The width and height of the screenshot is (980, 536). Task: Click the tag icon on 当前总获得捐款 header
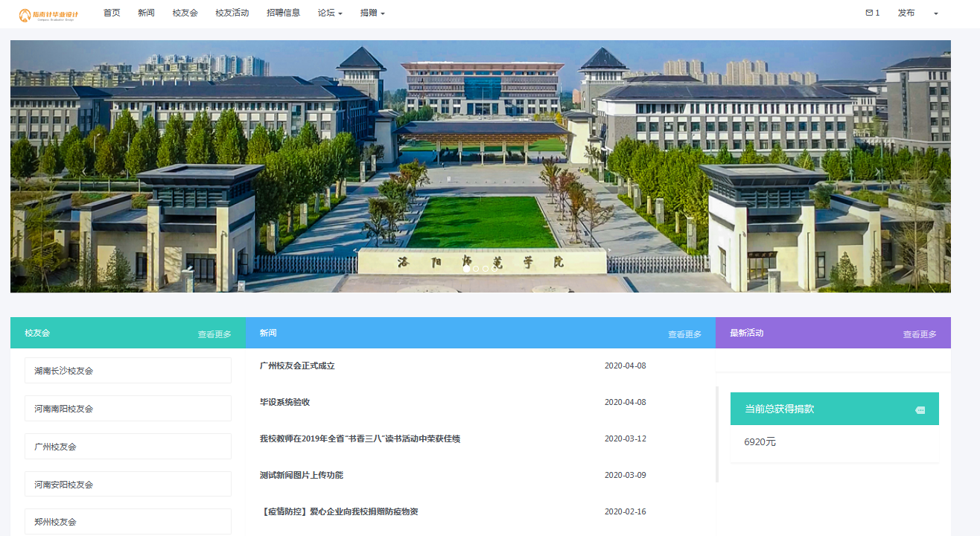921,409
